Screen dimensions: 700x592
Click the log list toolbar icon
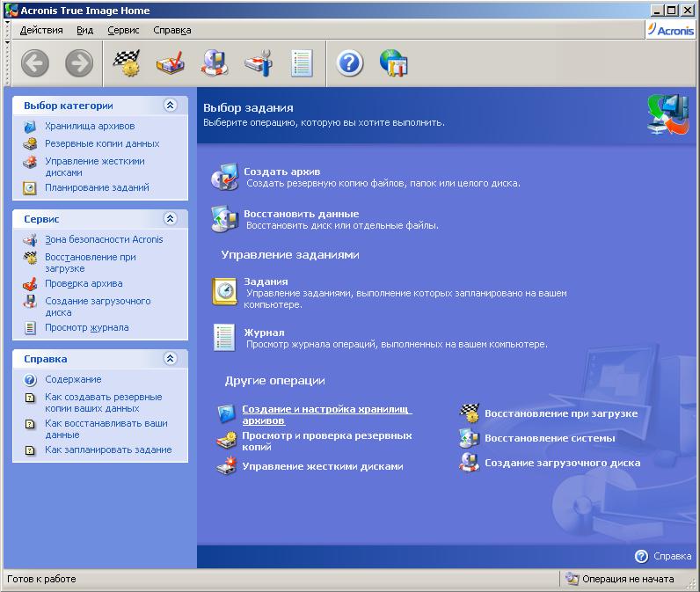pos(302,63)
